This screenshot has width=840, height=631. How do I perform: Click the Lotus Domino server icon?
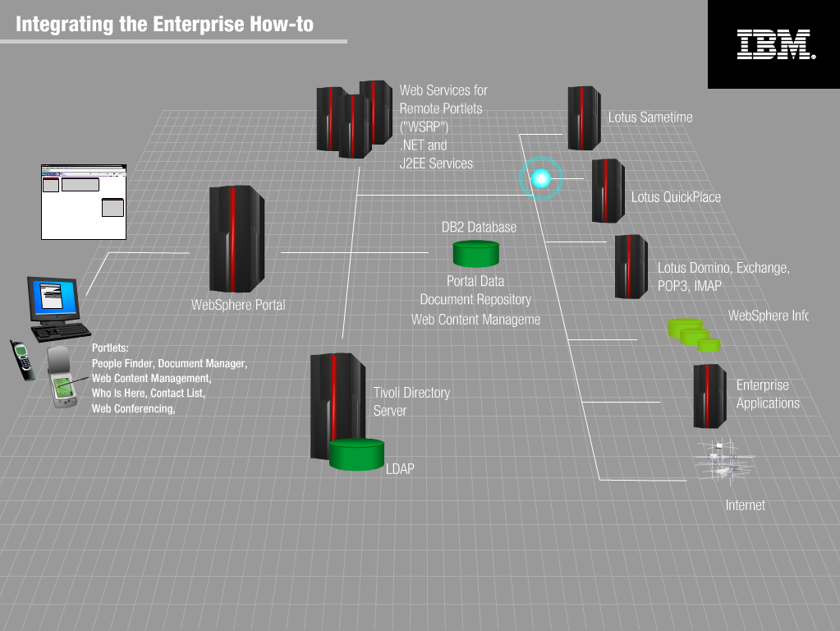(x=631, y=266)
